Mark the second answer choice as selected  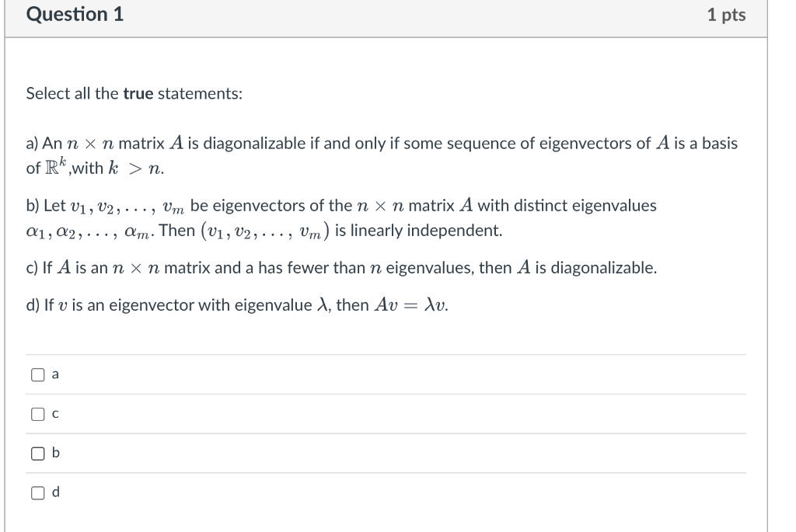tap(36, 413)
